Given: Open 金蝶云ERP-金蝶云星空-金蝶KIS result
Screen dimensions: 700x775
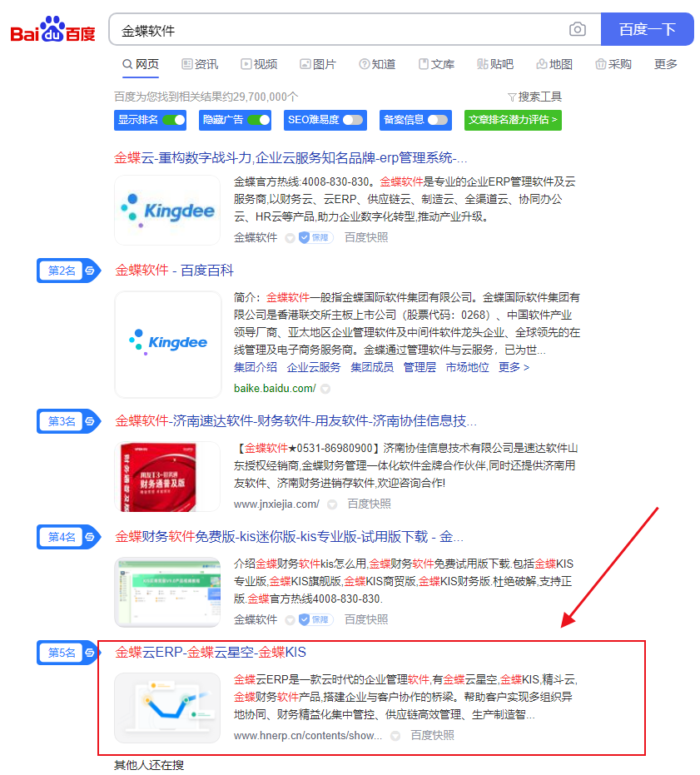Looking at the screenshot, I should click(x=211, y=653).
